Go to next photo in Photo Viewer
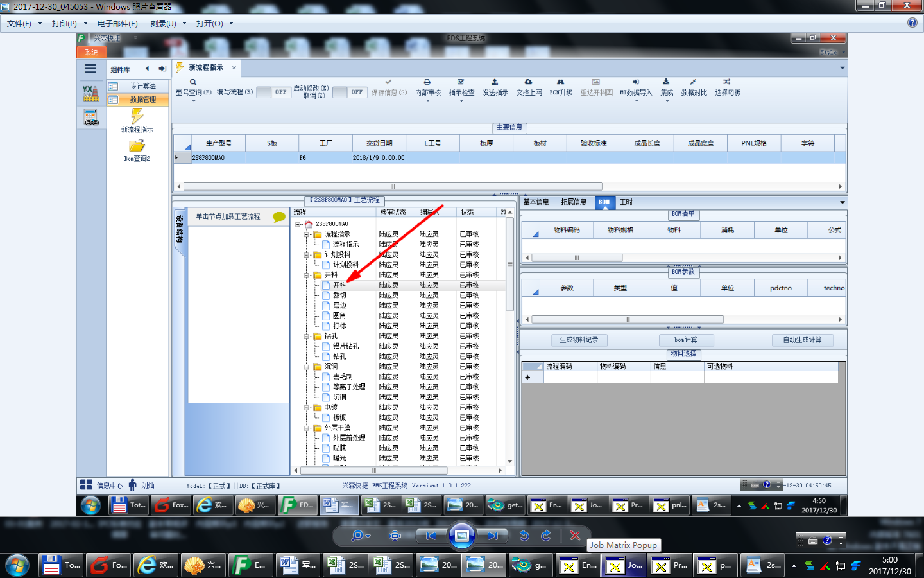The image size is (924, 578). coord(492,536)
